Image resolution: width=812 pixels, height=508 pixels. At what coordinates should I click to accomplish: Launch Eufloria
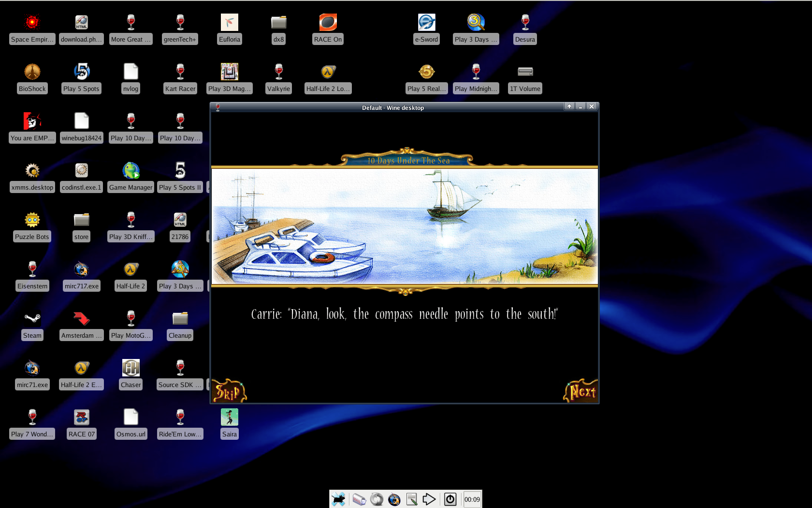(229, 22)
